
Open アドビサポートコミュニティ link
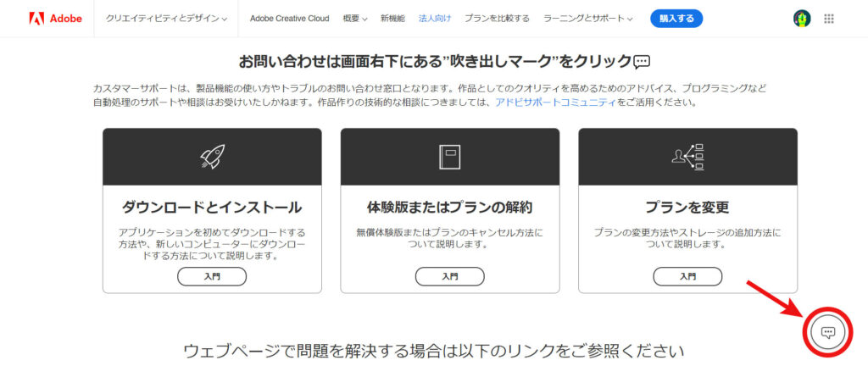[555, 103]
